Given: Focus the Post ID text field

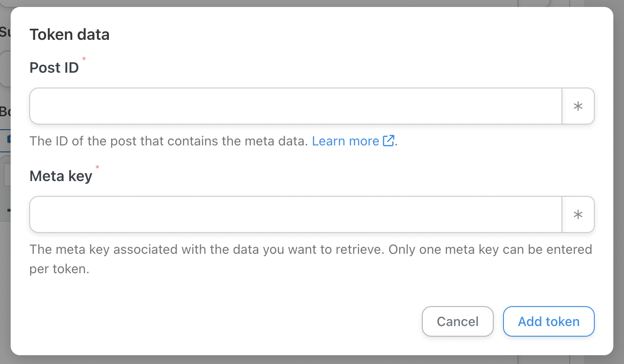Looking at the screenshot, I should click(296, 106).
